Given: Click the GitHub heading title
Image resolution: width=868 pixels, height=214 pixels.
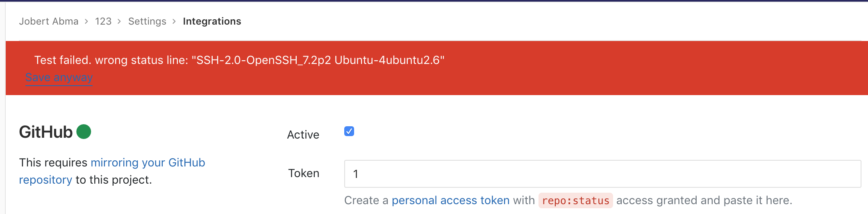Looking at the screenshot, I should pyautogui.click(x=46, y=132).
